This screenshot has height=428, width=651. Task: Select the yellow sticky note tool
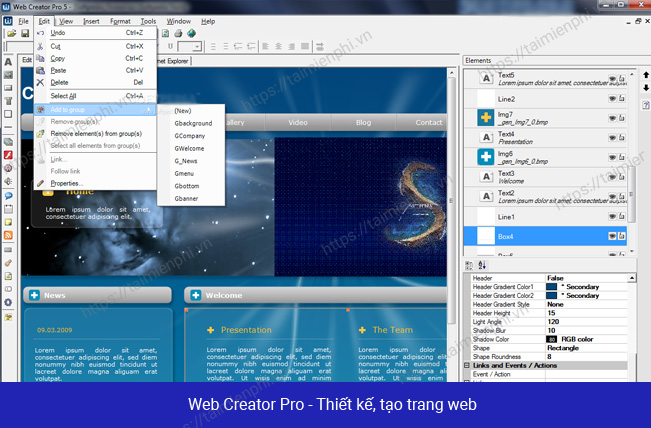[8, 222]
